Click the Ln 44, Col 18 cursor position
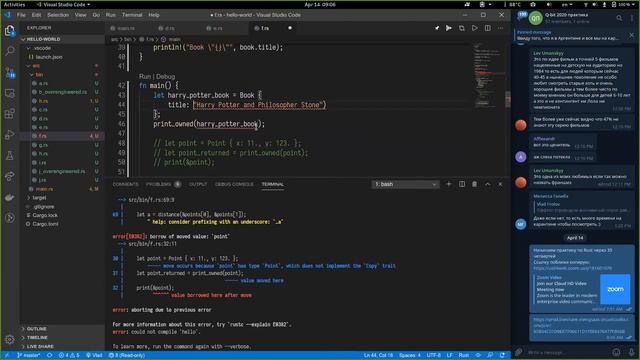 pos(378,355)
